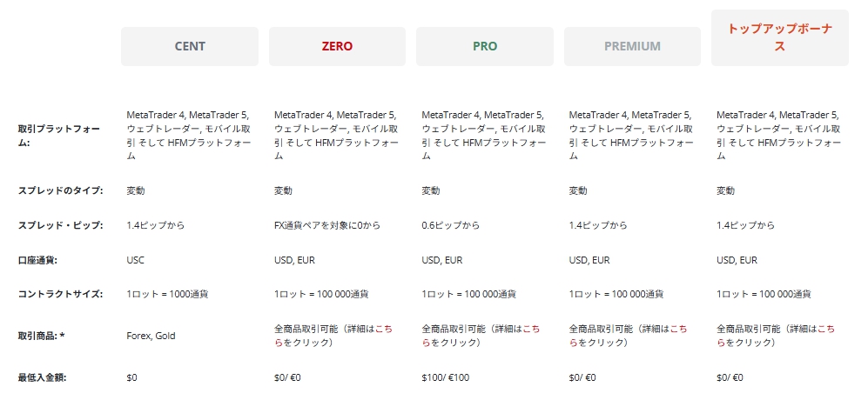Switch to the PREMIUM account tab
Image resolution: width=868 pixels, height=400 pixels.
pos(632,46)
